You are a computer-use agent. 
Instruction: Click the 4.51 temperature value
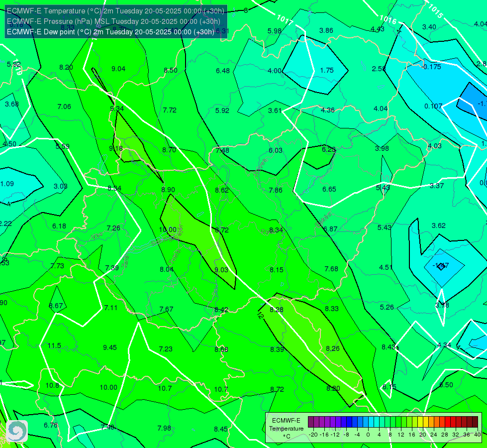(386, 267)
